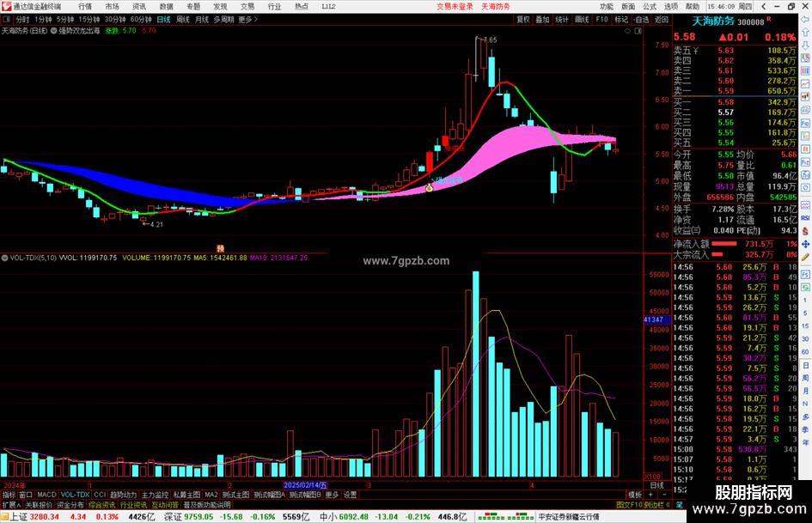Open the 市场 menu

112,7
